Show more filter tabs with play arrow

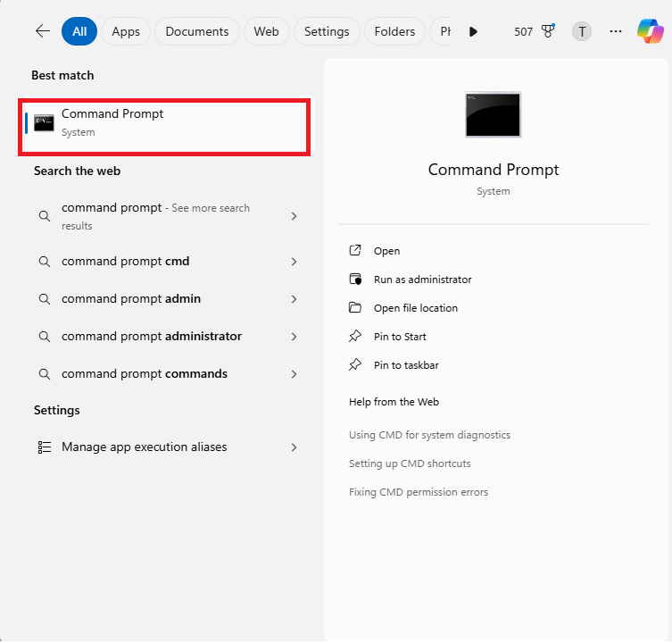pyautogui.click(x=473, y=32)
